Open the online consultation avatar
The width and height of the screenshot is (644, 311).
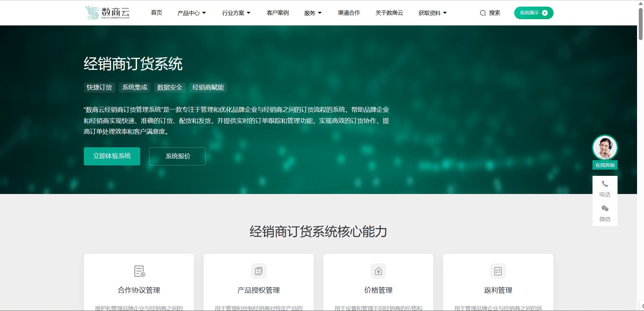(x=605, y=148)
